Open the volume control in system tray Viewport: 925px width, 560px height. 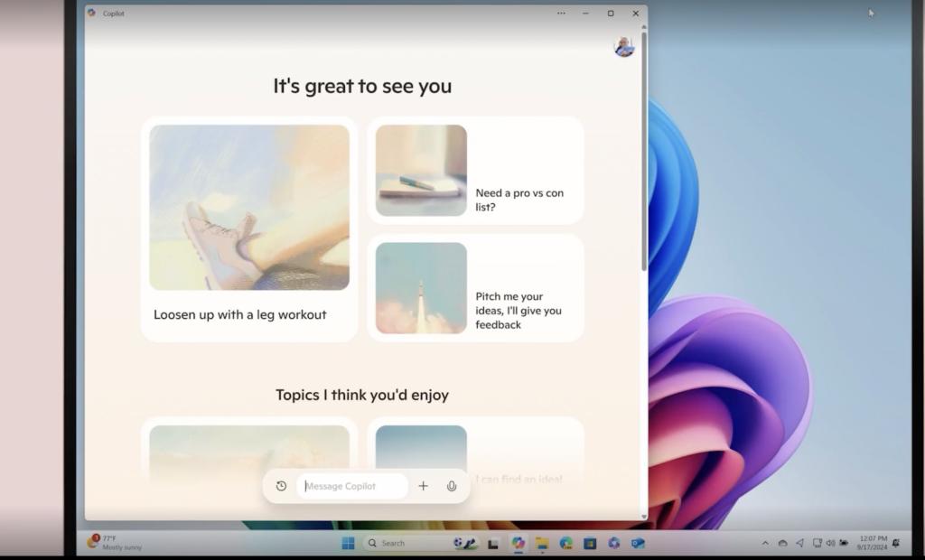[x=831, y=543]
